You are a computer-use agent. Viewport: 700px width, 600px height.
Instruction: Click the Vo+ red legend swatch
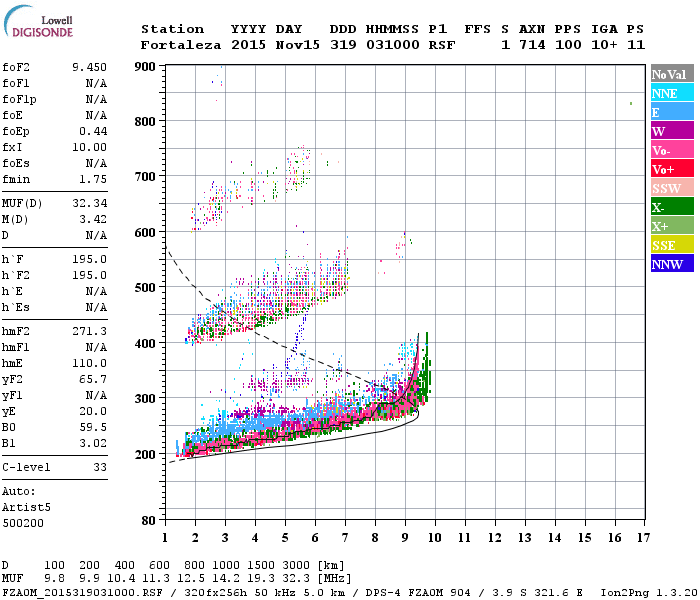tap(672, 169)
